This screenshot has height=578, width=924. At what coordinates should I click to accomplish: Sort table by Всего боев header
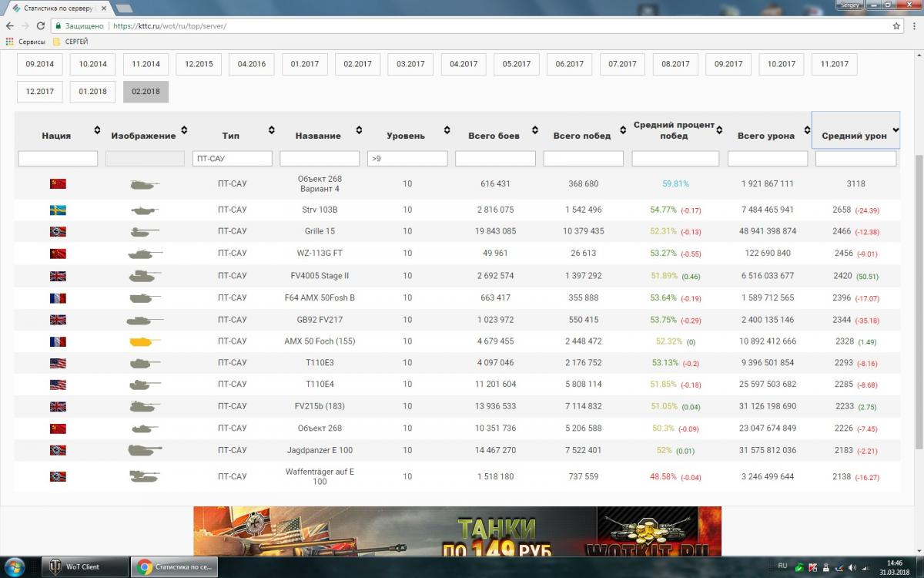(x=494, y=136)
